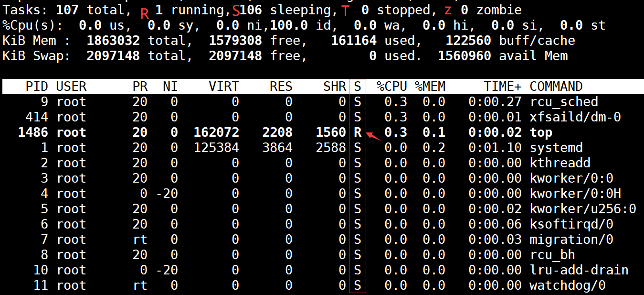This screenshot has width=644, height=295.
Task: Click the VIRT value 125384
Action: pyautogui.click(x=216, y=148)
